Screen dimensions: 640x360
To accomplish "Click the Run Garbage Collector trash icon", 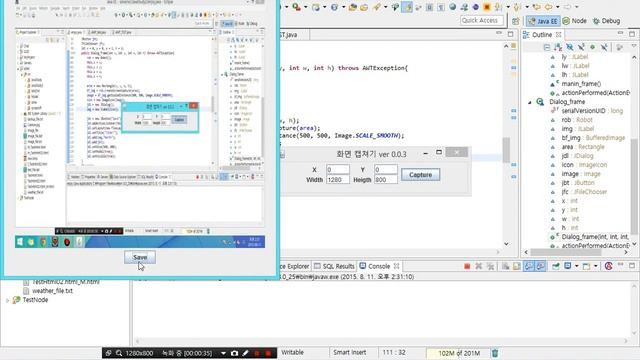I will (495, 353).
